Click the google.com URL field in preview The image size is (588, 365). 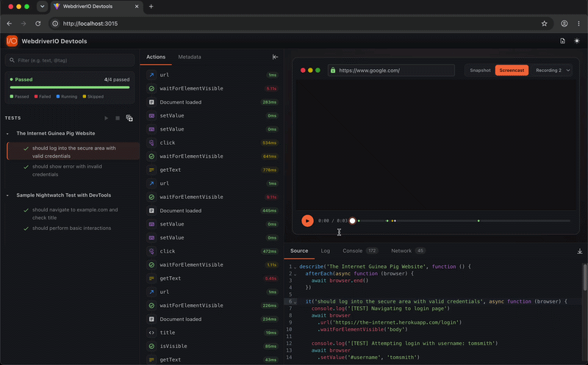391,70
